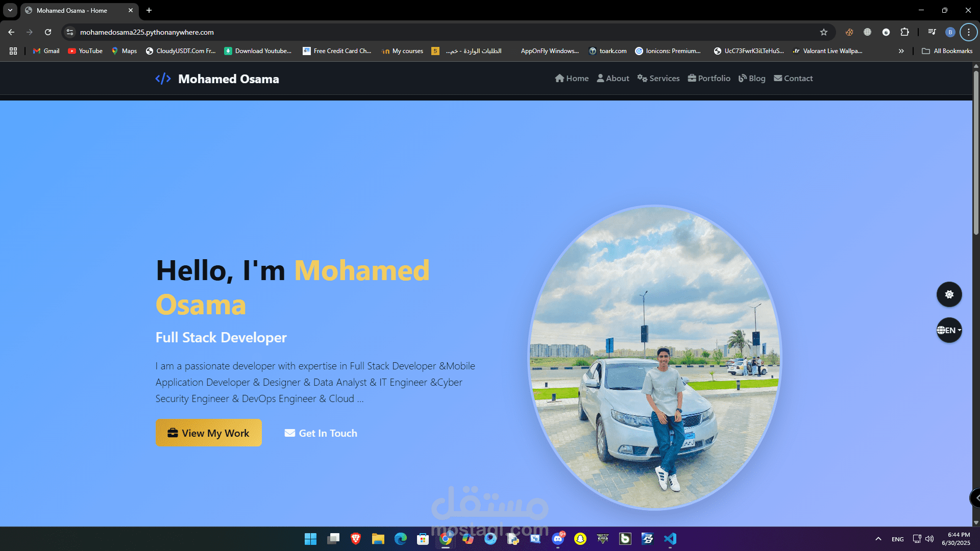This screenshot has width=980, height=551.
Task: Click the page vertical scrollbar thumb
Action: 976,153
